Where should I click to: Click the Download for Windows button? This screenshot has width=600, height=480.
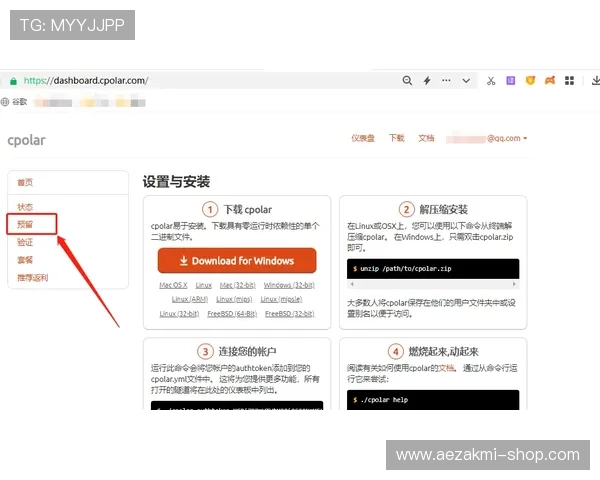click(237, 261)
